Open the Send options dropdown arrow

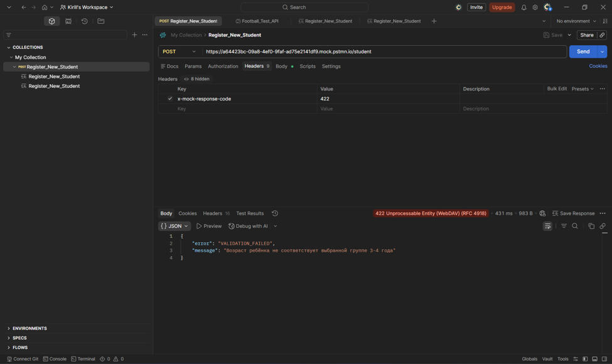point(602,51)
